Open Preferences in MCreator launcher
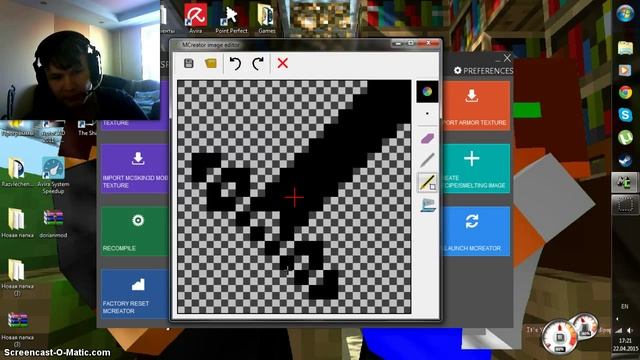Image resolution: width=640 pixels, height=360 pixels. tap(483, 71)
